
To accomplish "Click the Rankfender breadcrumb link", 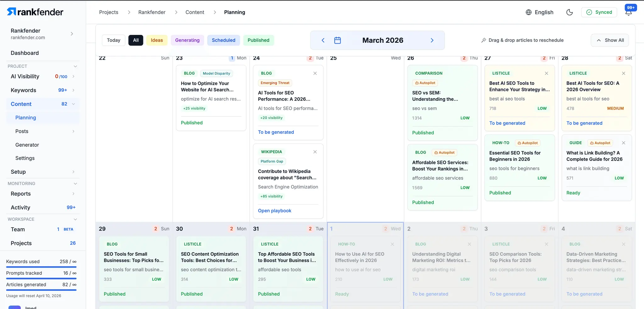I will coord(152,12).
